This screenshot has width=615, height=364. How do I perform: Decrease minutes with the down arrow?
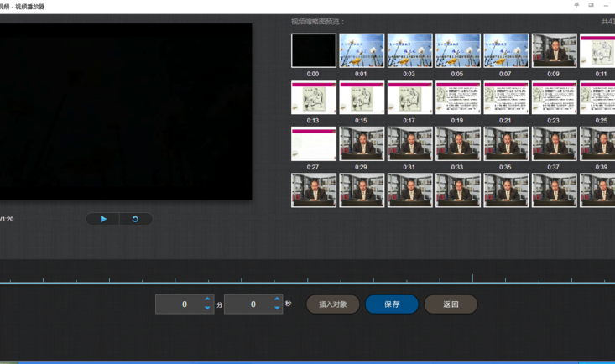[207, 309]
